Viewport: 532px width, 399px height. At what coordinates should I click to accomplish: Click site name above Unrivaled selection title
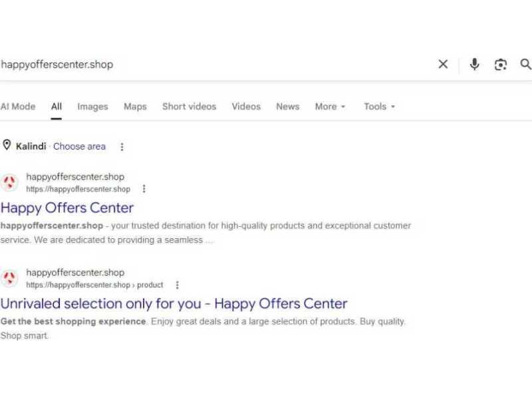click(75, 273)
